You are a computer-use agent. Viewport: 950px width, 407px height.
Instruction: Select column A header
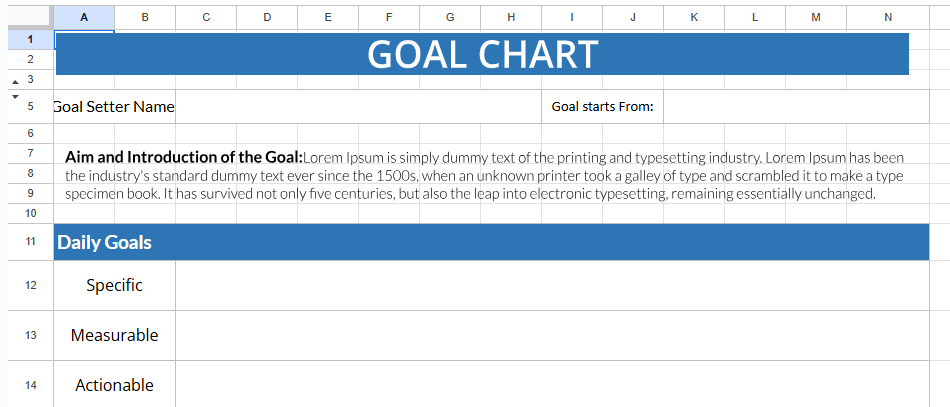(83, 17)
